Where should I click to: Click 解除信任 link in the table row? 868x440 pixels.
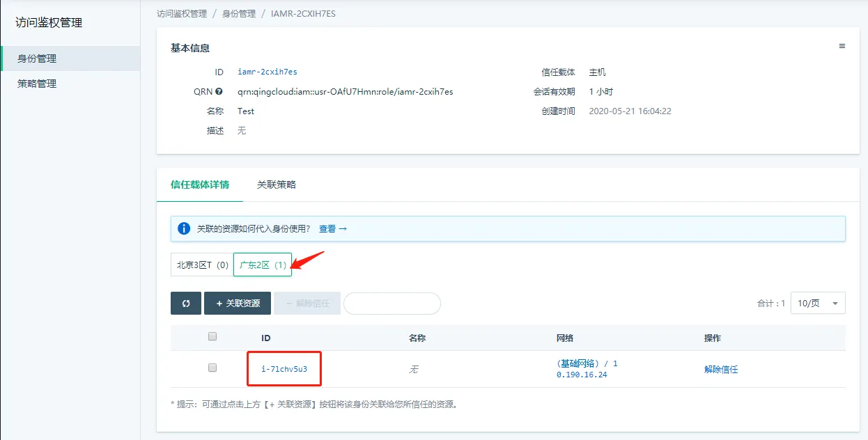721,370
